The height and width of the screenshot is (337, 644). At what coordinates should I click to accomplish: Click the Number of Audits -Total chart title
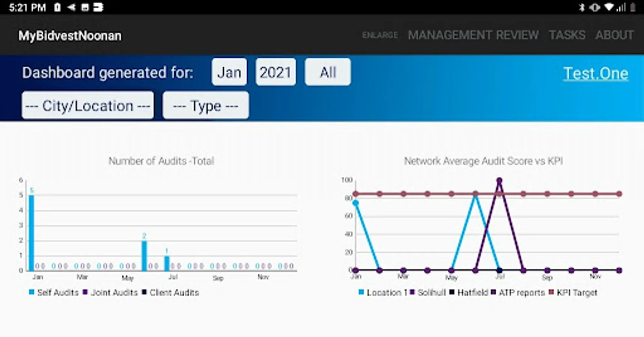(161, 161)
